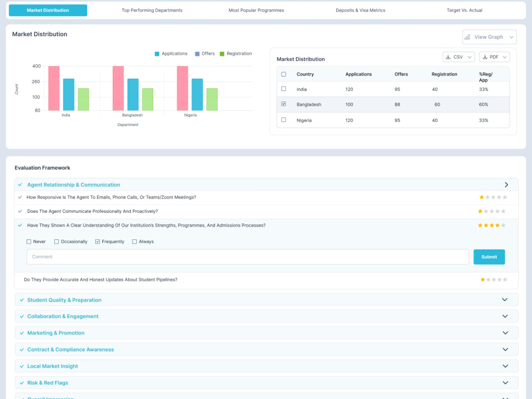Click Marketing & Promotion heading
532x399 pixels.
coord(56,333)
